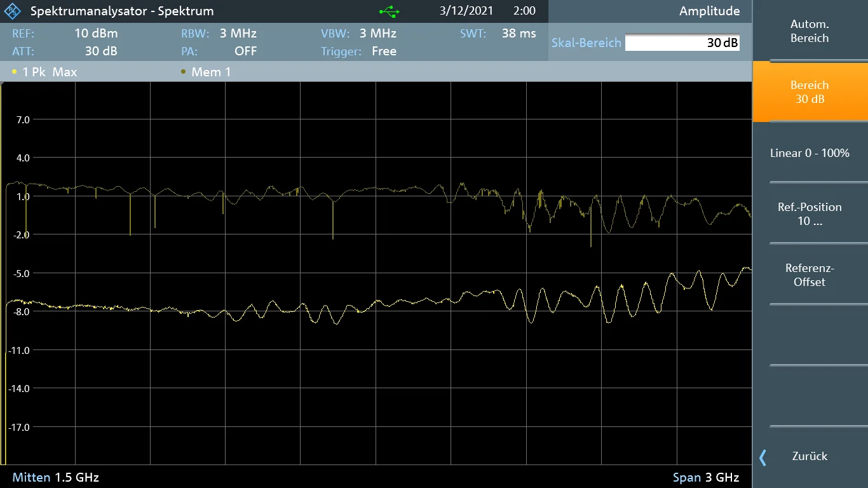Click the RBW value 3 MHz

click(238, 34)
